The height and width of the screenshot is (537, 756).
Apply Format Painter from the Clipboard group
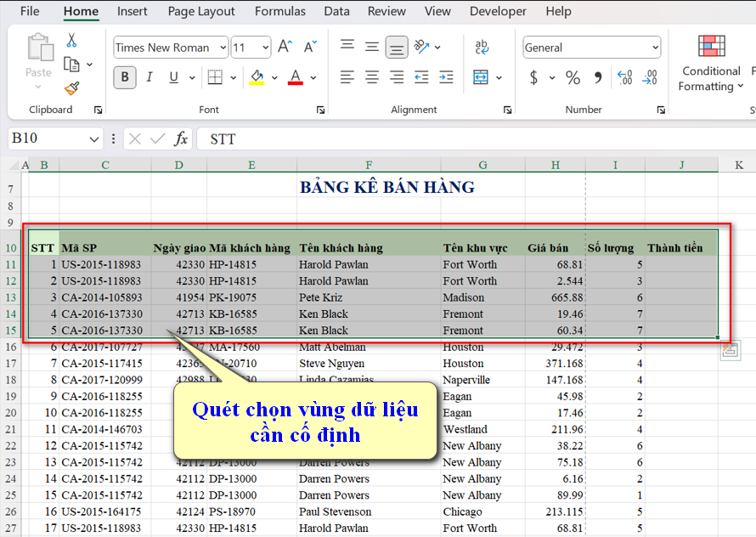(x=73, y=88)
